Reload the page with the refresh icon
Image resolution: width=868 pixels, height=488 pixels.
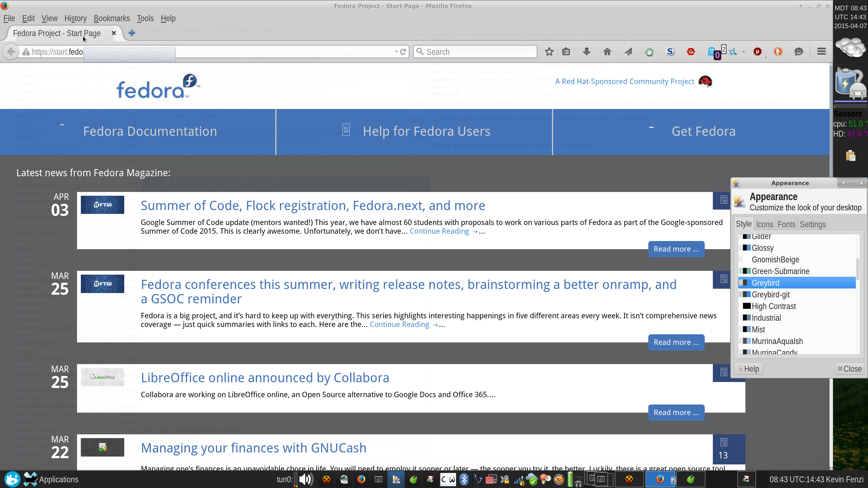pos(403,52)
